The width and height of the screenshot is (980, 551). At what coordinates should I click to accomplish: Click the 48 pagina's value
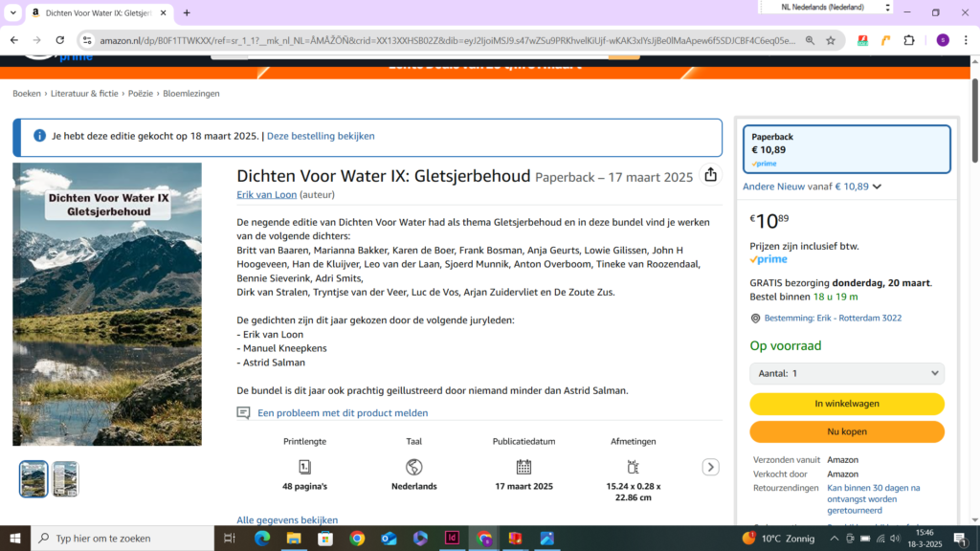point(304,486)
